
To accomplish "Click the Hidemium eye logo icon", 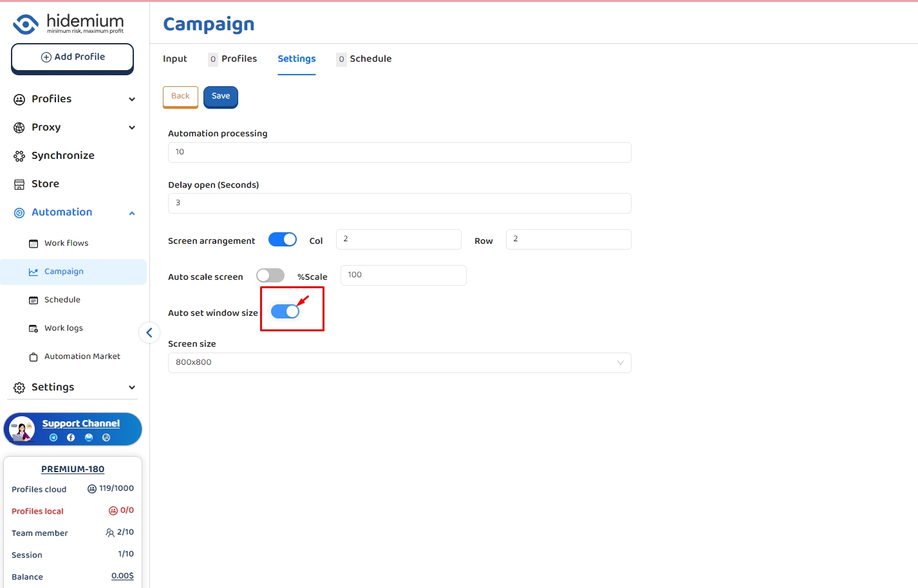I will coord(26,24).
